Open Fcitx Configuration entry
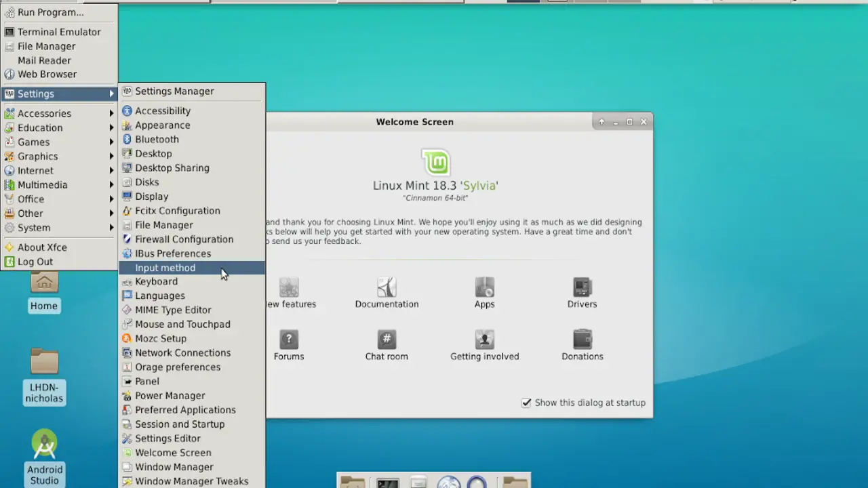Viewport: 868px width, 488px height. click(192, 210)
